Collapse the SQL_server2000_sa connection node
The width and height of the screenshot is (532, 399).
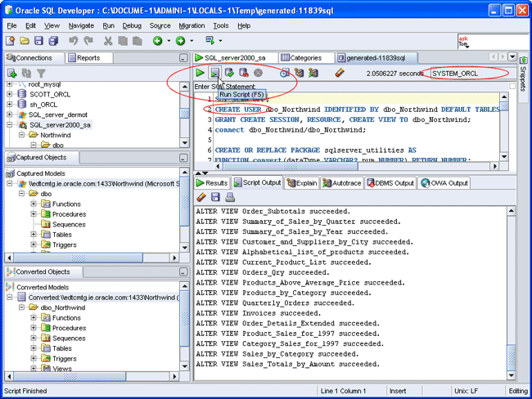(10, 124)
